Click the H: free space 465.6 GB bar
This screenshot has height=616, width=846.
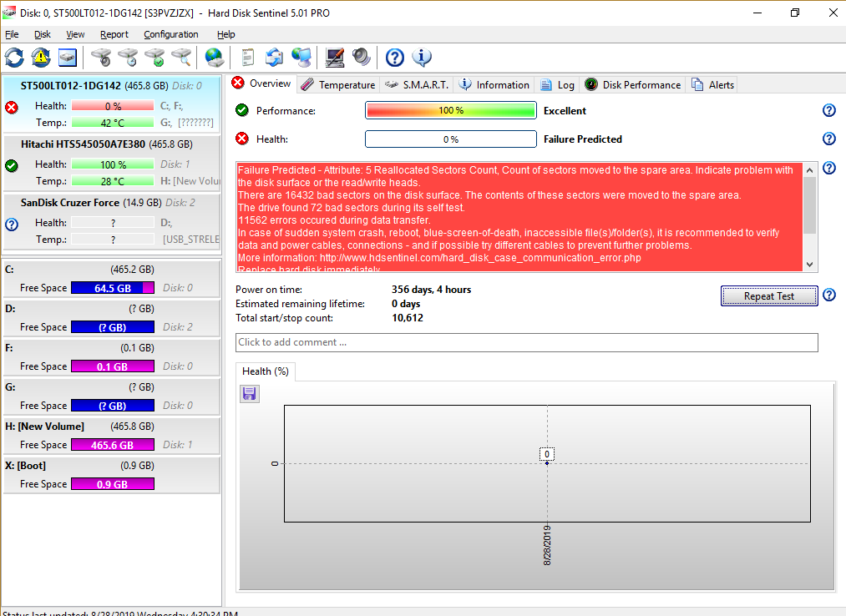pyautogui.click(x=113, y=445)
